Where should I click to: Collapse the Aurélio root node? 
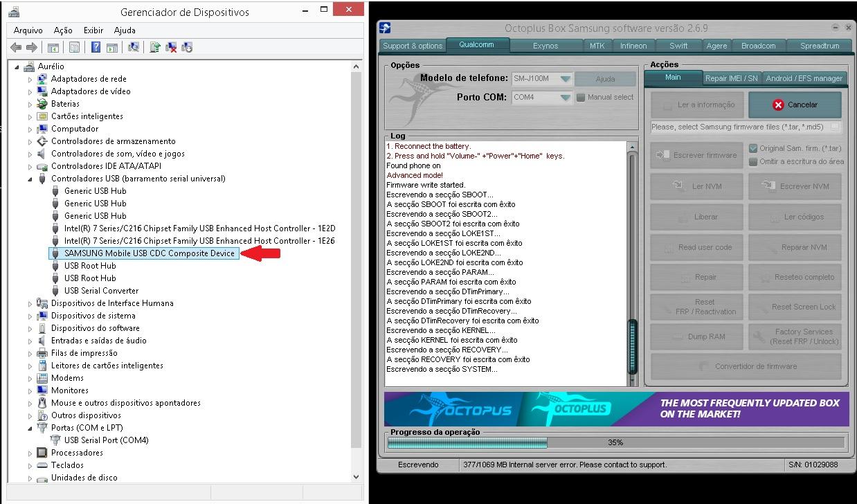(17, 67)
